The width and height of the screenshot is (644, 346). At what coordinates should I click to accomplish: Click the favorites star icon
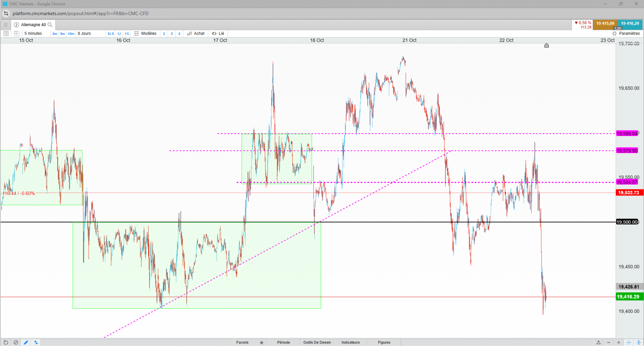pyautogui.click(x=262, y=342)
